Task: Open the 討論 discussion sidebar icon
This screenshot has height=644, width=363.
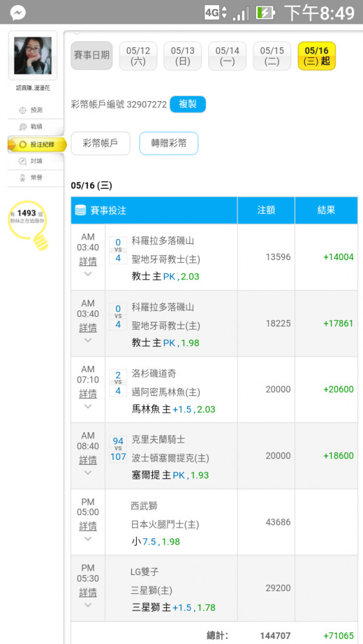Action: pos(23,161)
